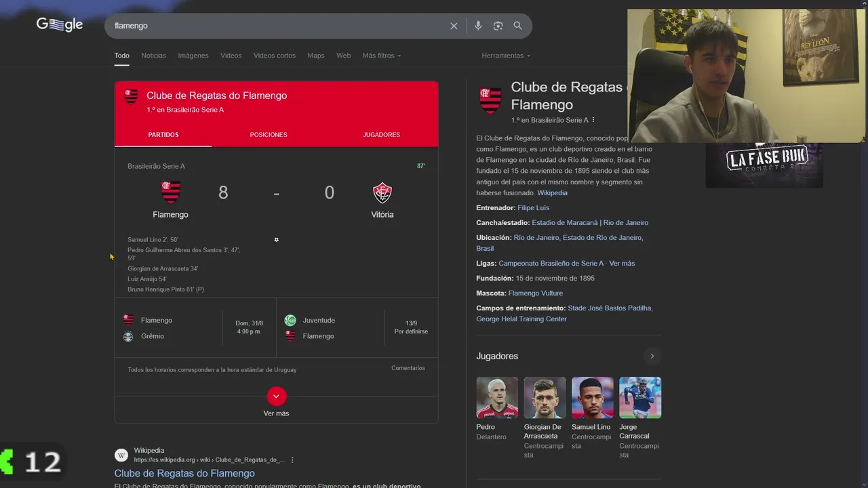Open the Estadio de Maracaná link

pos(590,223)
